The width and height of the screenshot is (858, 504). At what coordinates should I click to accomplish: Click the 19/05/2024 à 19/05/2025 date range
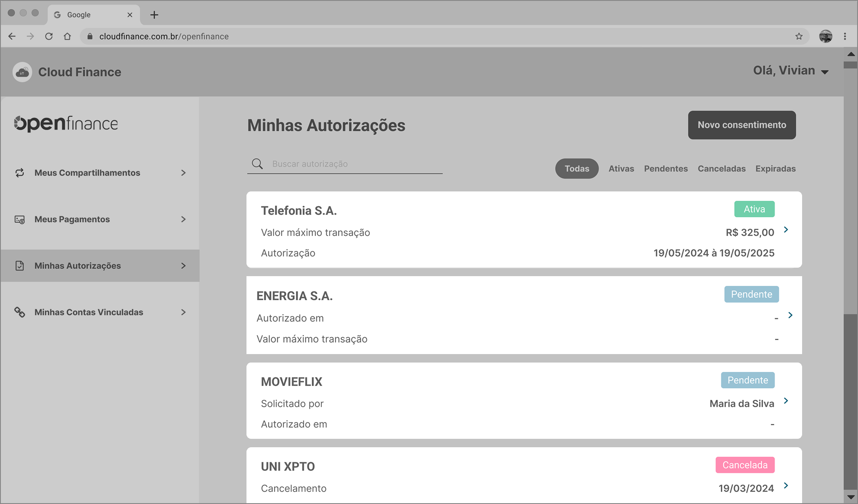[714, 253]
